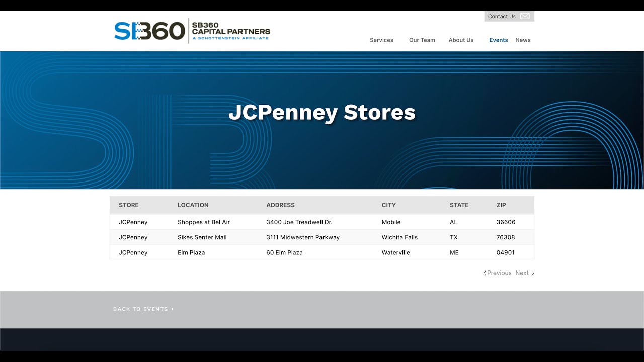Open the About Us menu
This screenshot has height=362, width=644.
[x=461, y=40]
